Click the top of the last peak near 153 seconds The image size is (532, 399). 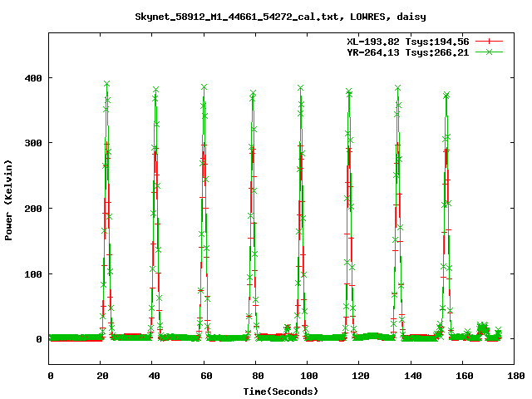pyautogui.click(x=446, y=96)
